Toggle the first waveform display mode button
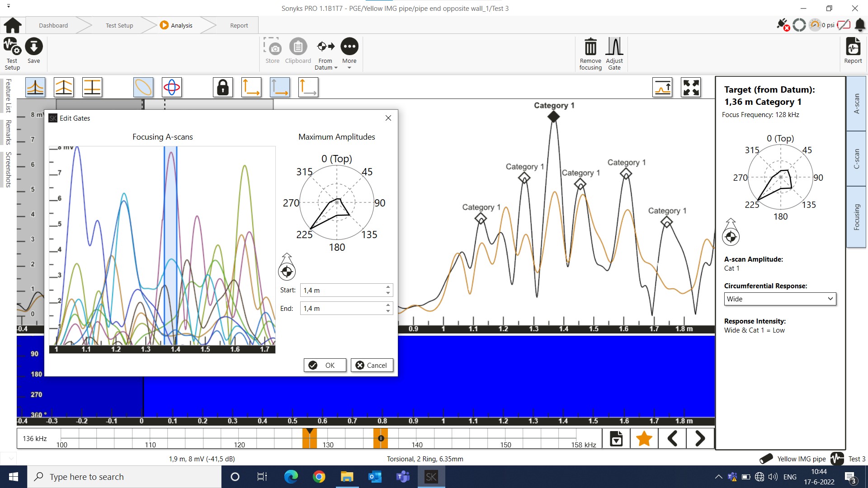The width and height of the screenshot is (868, 488). (x=35, y=87)
